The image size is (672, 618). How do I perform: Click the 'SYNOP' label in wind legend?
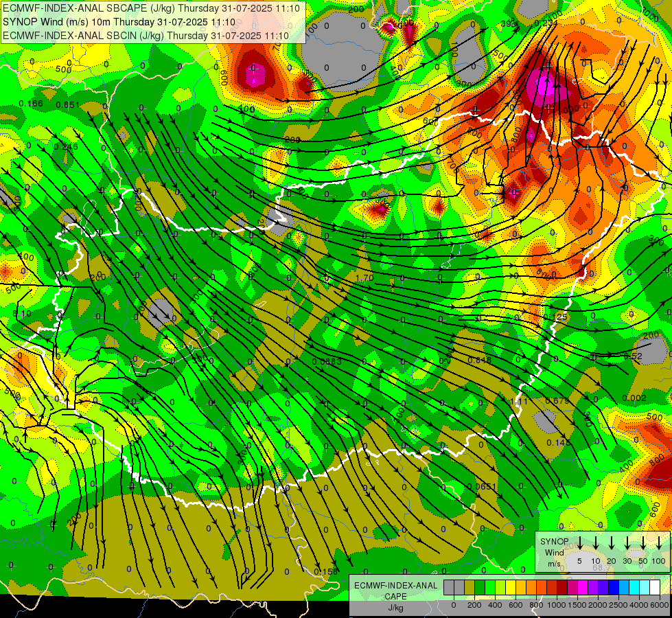(554, 542)
